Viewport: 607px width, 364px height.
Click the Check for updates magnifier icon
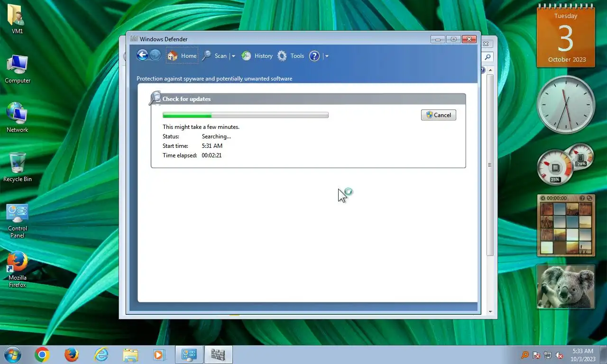[x=155, y=98]
